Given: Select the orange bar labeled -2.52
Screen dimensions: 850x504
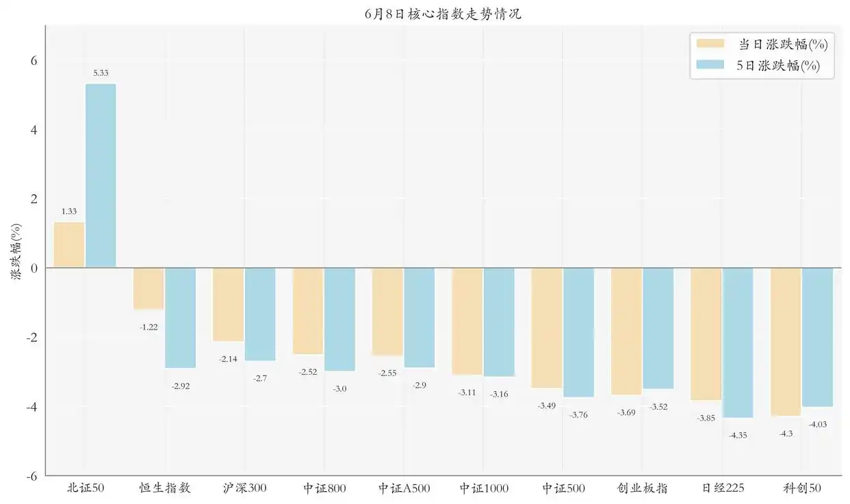Looking at the screenshot, I should pyautogui.click(x=308, y=311).
